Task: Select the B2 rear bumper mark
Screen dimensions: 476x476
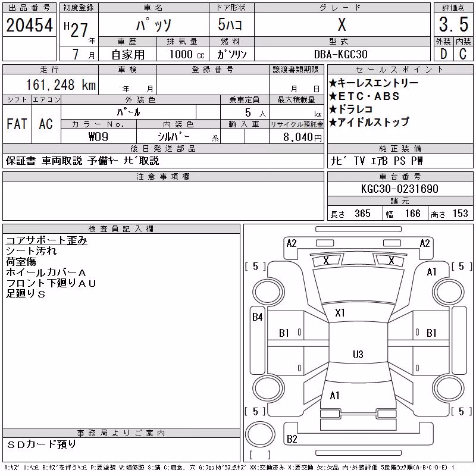Action: point(292,439)
